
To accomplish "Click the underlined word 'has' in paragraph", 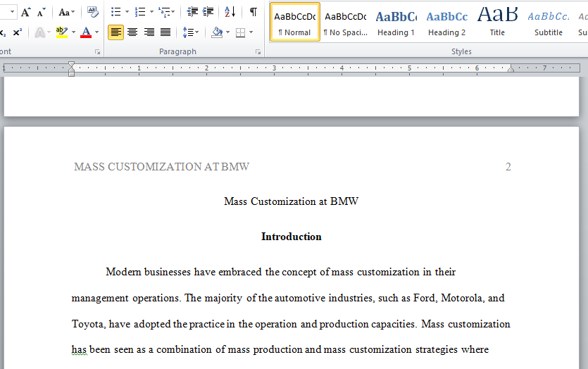I will [79, 349].
